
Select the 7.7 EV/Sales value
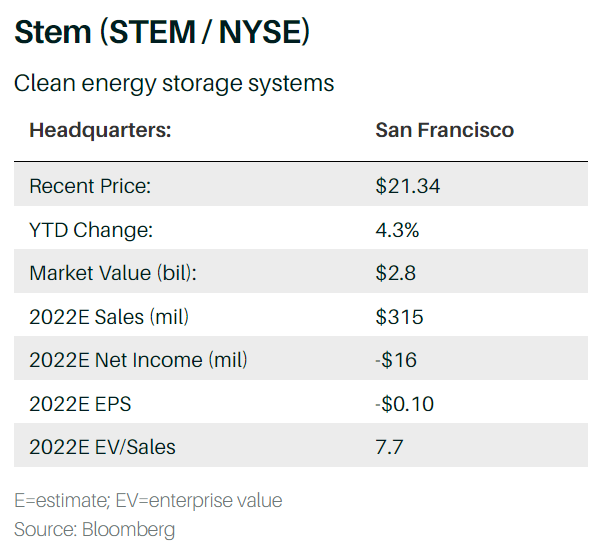coord(389,447)
